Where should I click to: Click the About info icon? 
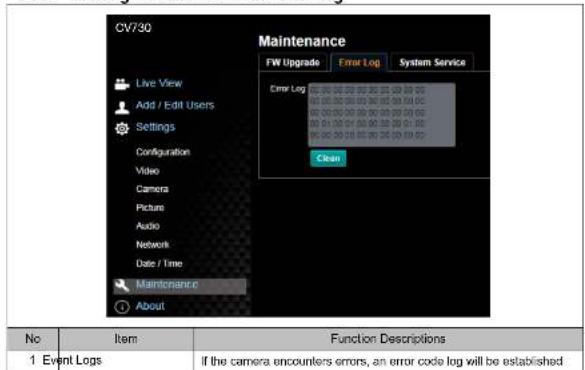(x=122, y=307)
